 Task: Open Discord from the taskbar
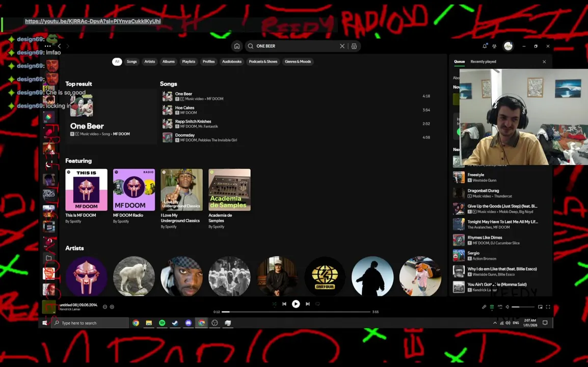click(188, 323)
